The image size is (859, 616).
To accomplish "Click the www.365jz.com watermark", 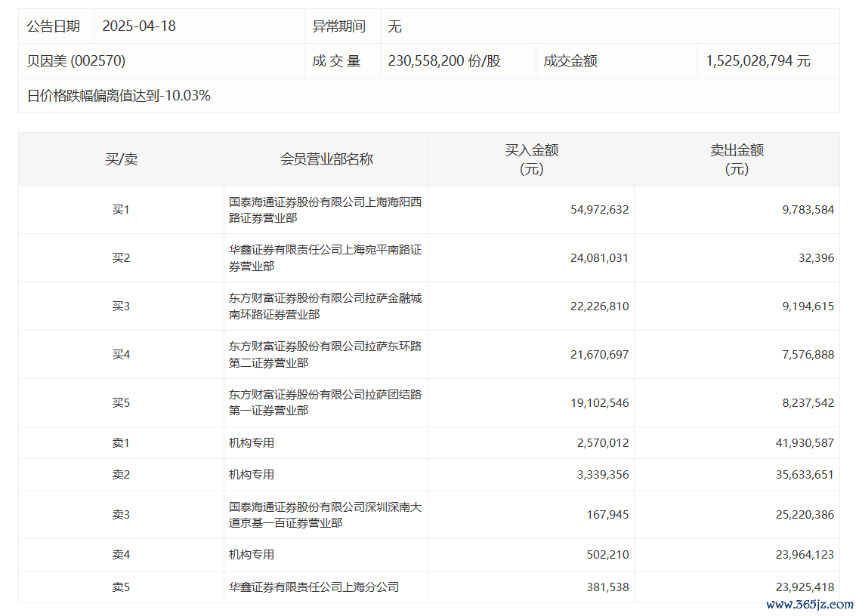I will 809,605.
